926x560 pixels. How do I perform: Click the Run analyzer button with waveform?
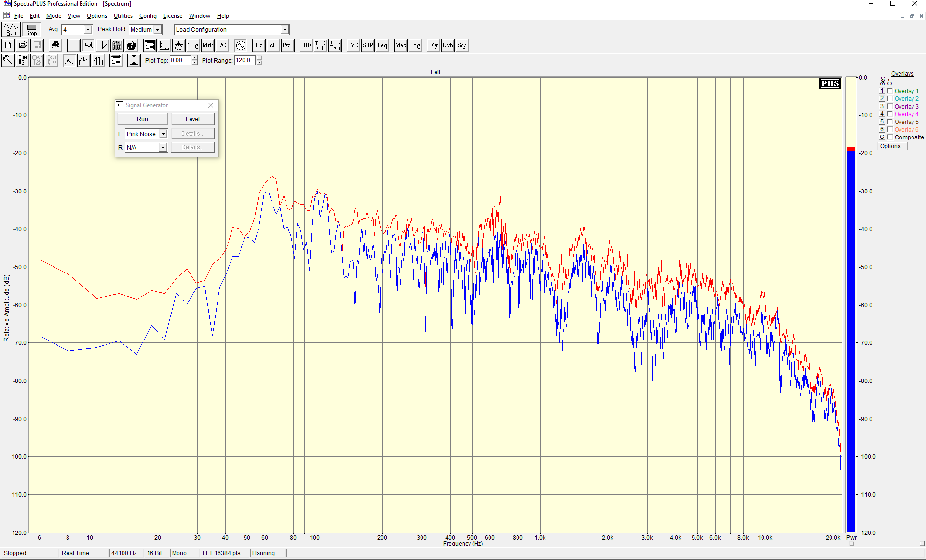[x=11, y=29]
